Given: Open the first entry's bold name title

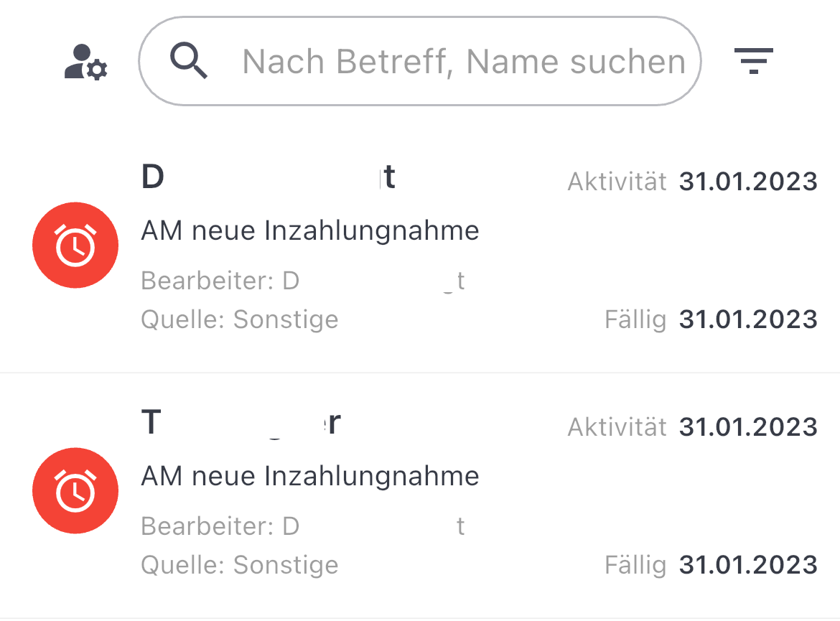Looking at the screenshot, I should pos(269,178).
